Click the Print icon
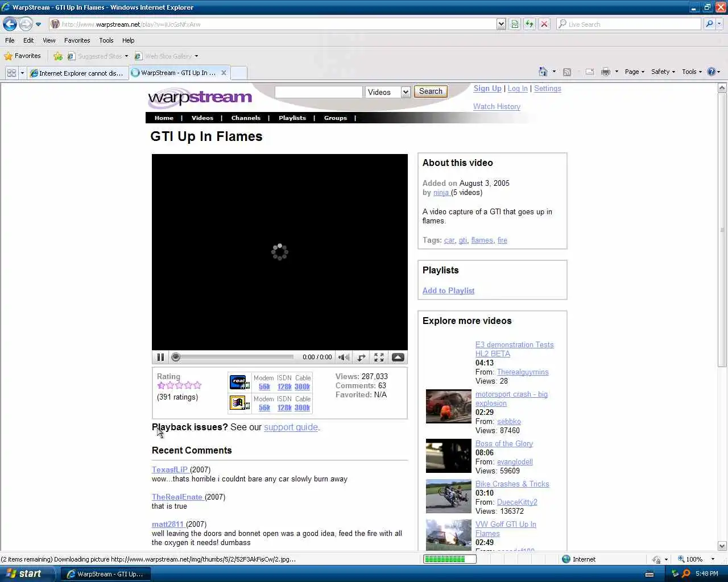This screenshot has width=728, height=582. tap(606, 72)
